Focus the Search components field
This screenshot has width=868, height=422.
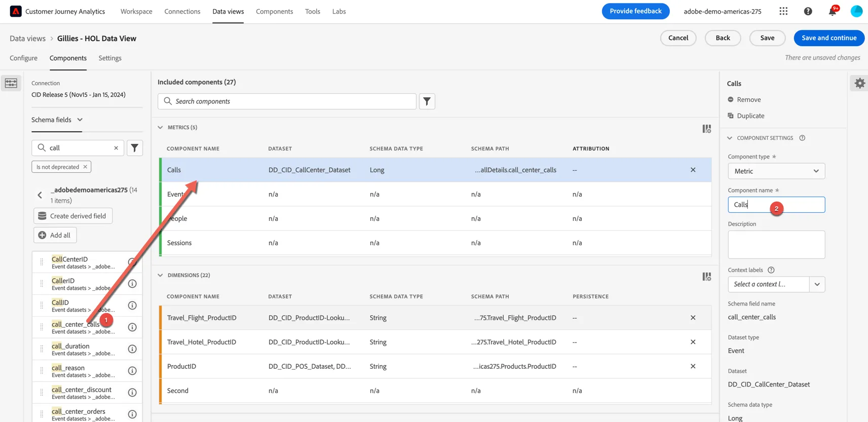tap(287, 101)
